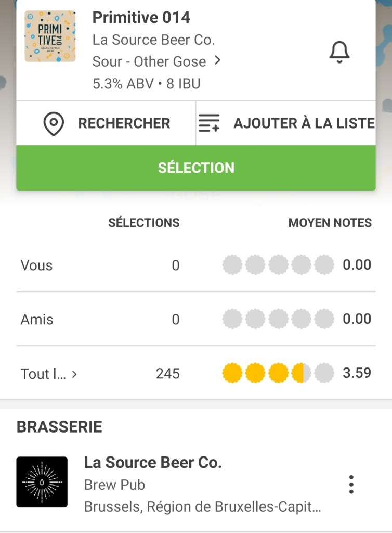Click the global 3.59 star rating
Image resolution: width=392 pixels, height=533 pixels.
(278, 373)
